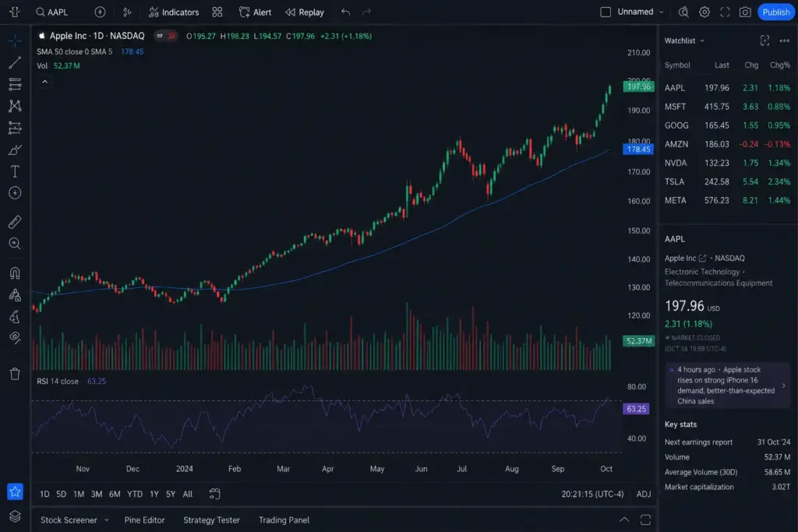Viewport: 798px width, 532px height.
Task: Set time range to 5Y
Action: click(171, 495)
